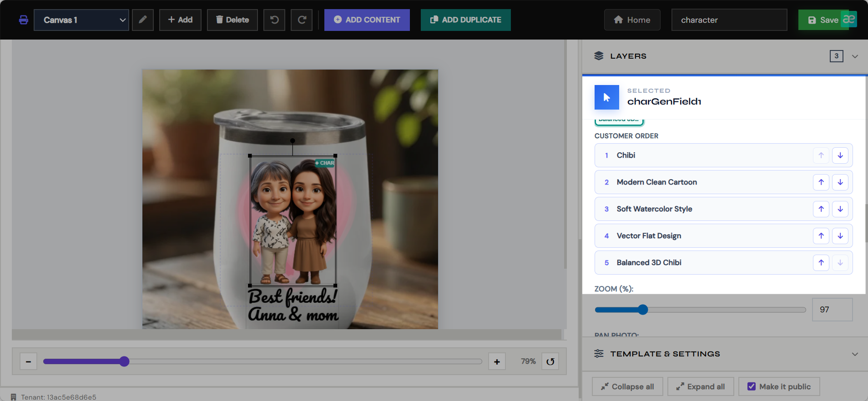868x401 pixels.
Task: Move Balanced 3D Chibi up
Action: (821, 263)
